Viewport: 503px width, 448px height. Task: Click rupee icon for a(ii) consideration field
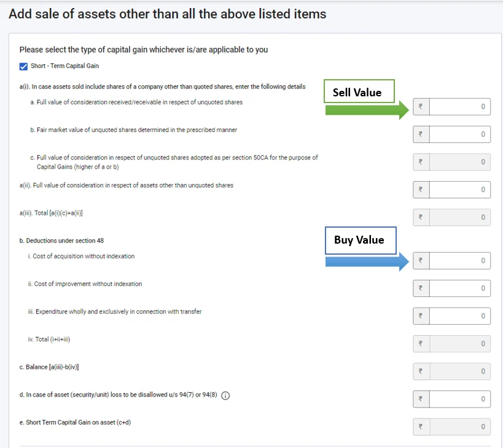421,190
